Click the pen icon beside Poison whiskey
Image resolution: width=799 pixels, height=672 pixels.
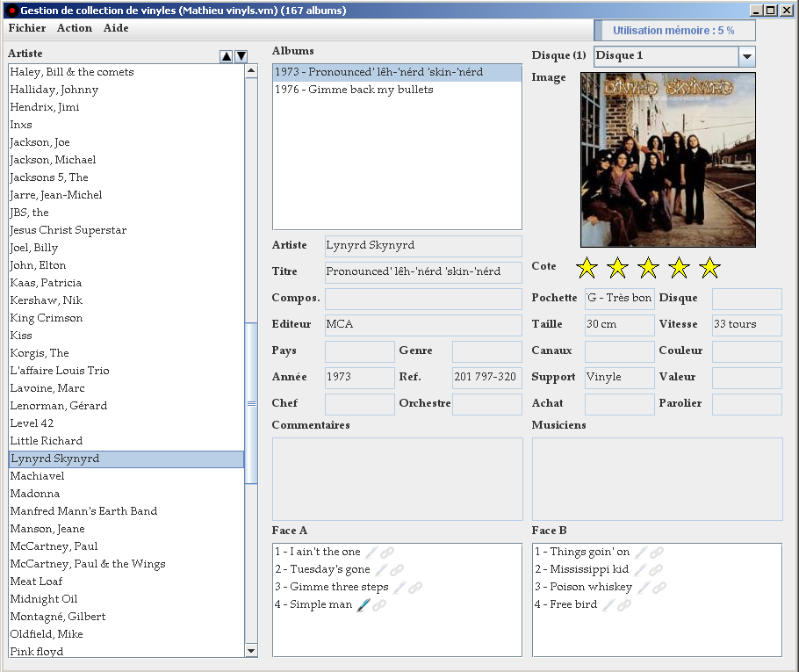click(x=644, y=588)
